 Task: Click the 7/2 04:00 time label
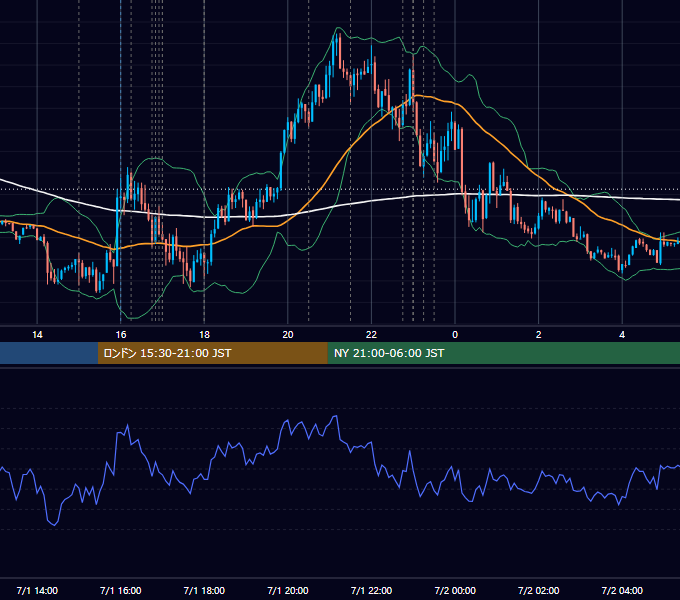pyautogui.click(x=622, y=590)
